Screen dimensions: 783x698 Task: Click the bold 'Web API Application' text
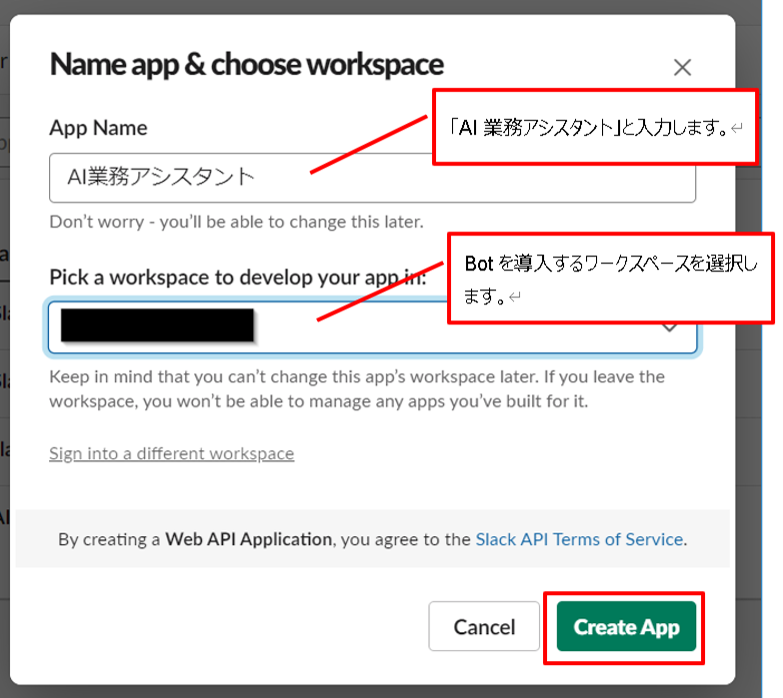(248, 539)
